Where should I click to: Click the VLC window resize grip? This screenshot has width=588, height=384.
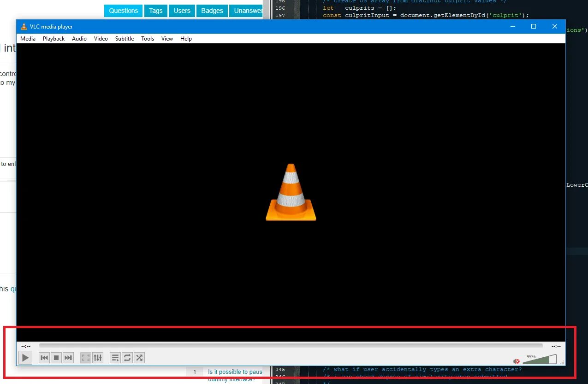click(562, 363)
